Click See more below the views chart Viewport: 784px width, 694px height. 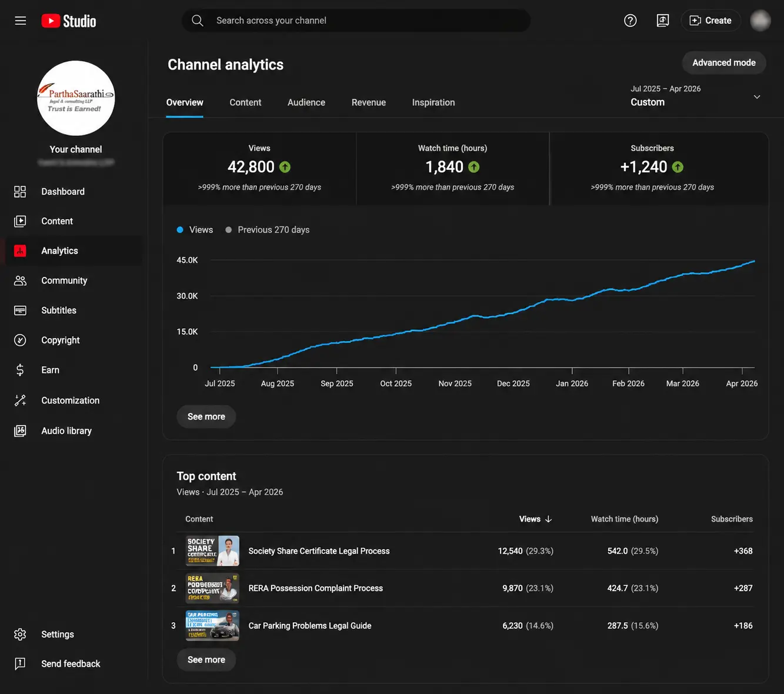point(206,416)
